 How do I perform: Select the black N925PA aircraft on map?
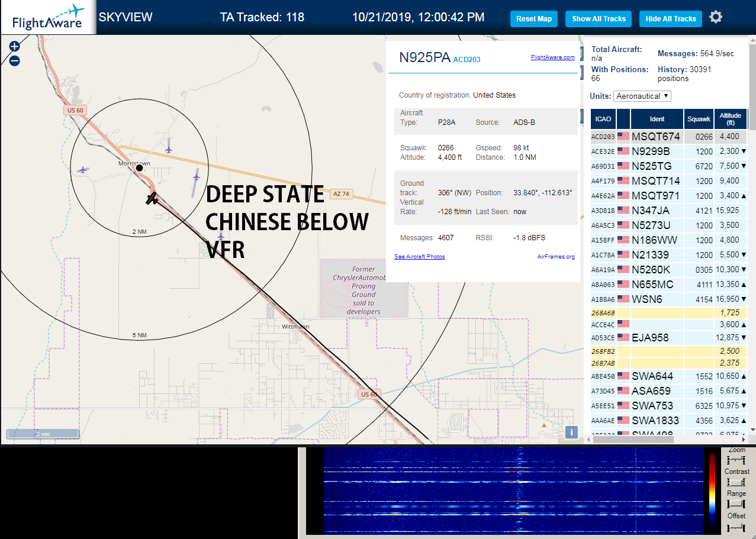point(153,198)
